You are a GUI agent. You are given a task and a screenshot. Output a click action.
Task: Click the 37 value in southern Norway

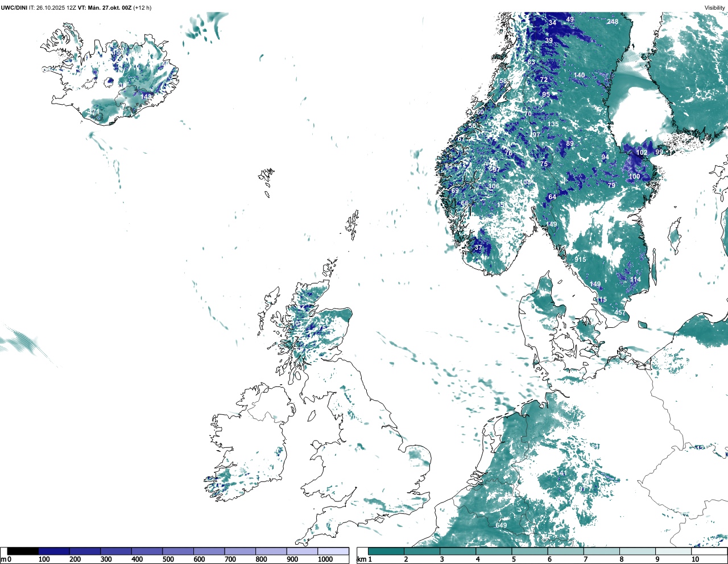click(478, 248)
